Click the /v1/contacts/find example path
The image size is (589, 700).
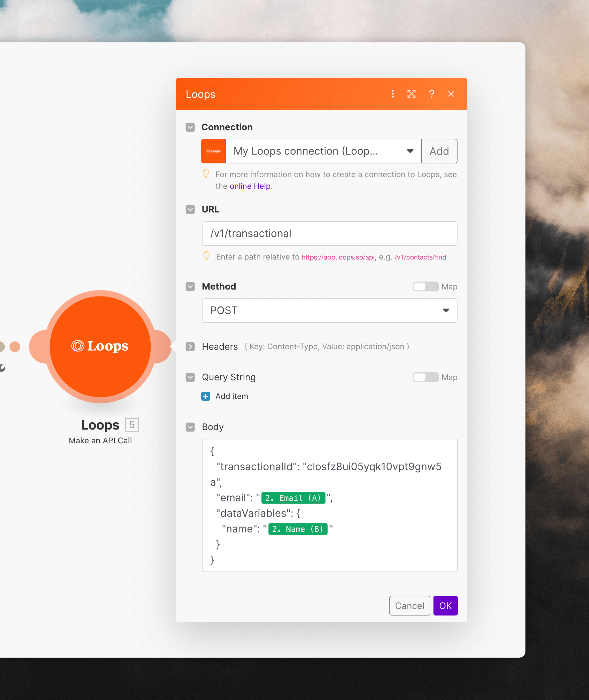tap(420, 257)
